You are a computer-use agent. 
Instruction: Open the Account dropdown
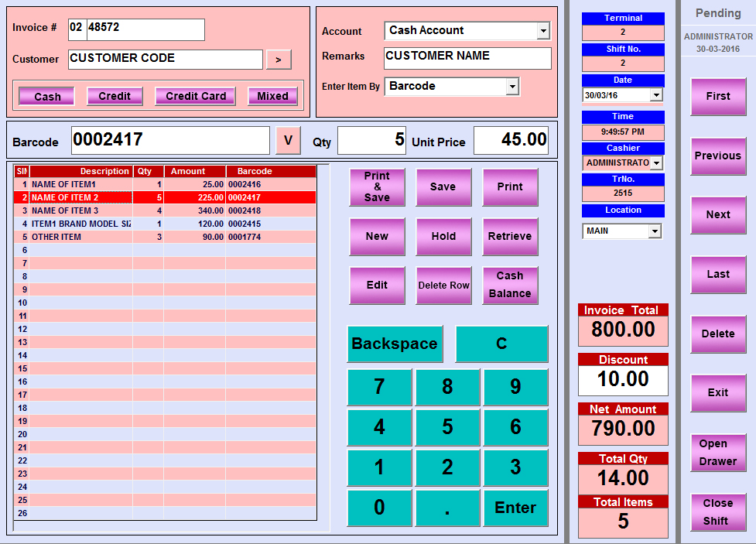point(543,31)
